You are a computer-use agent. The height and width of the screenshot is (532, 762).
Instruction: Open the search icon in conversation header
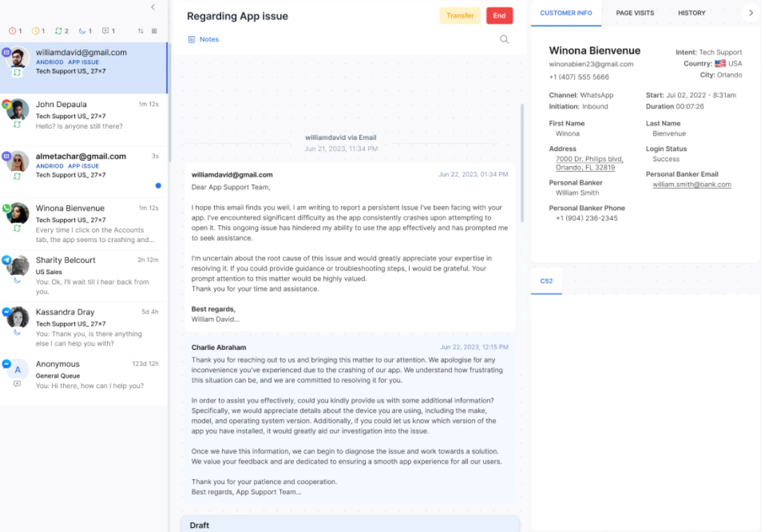click(x=503, y=40)
